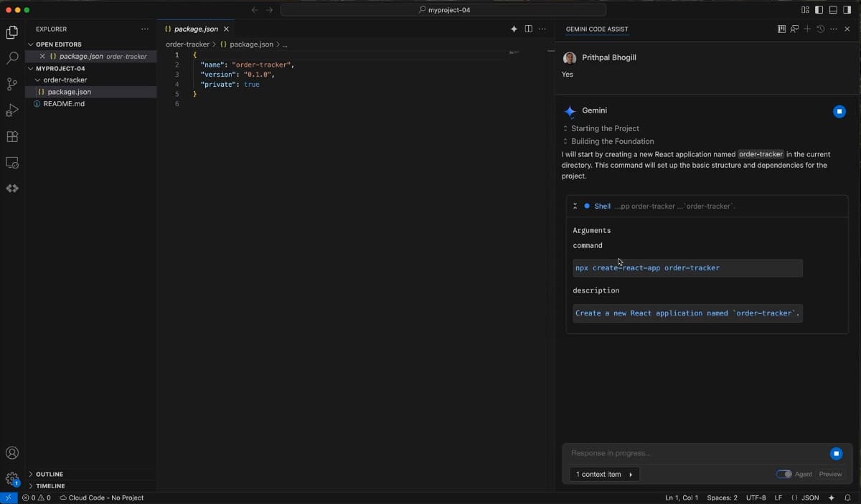
Task: Open editor more actions ellipsis
Action: click(x=542, y=29)
